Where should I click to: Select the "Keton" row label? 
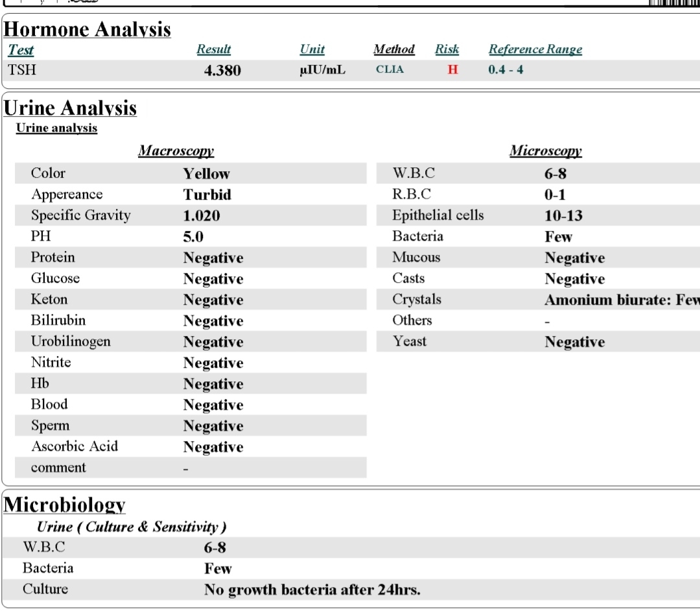[49, 300]
